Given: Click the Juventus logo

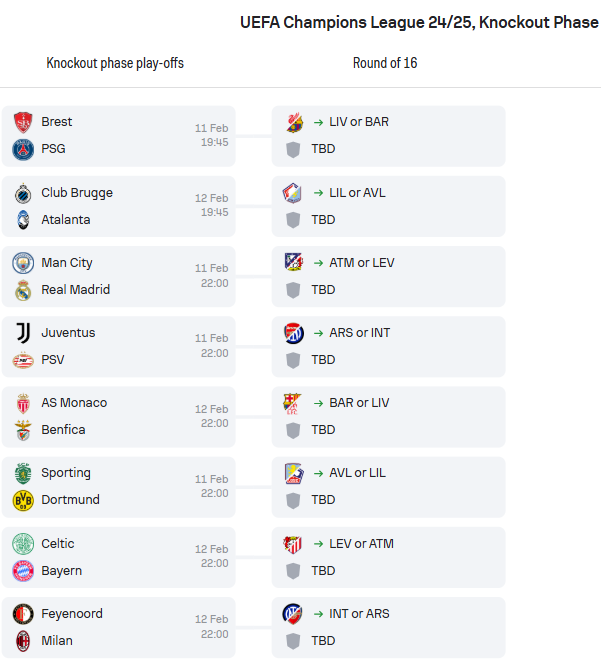Looking at the screenshot, I should [23, 333].
